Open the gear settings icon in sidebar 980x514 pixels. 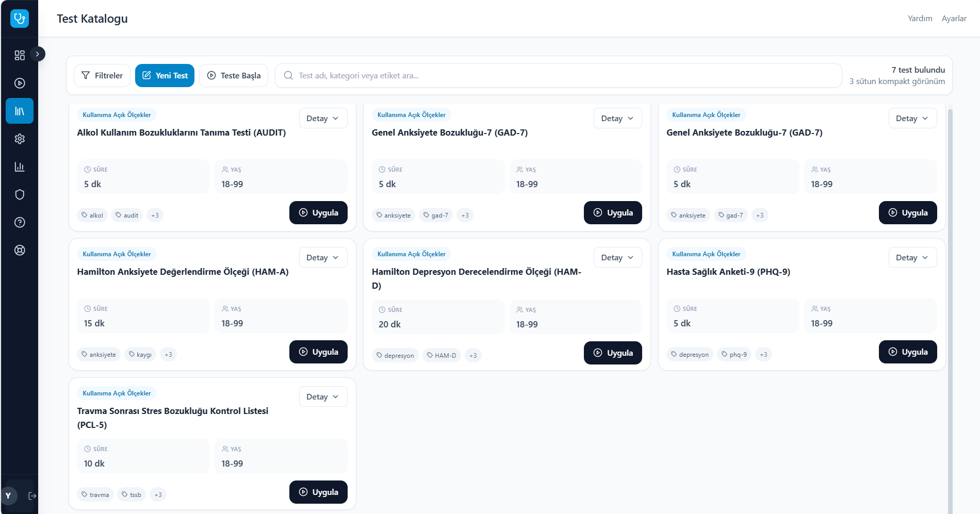20,139
